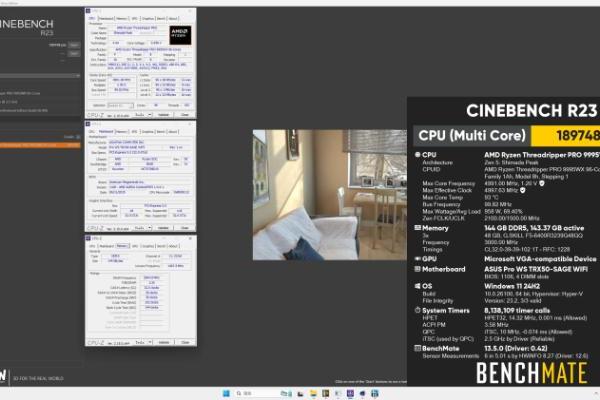Click the Motherboard icon in BenchMate panel
Viewport: 600px width, 400px height.
click(x=417, y=269)
